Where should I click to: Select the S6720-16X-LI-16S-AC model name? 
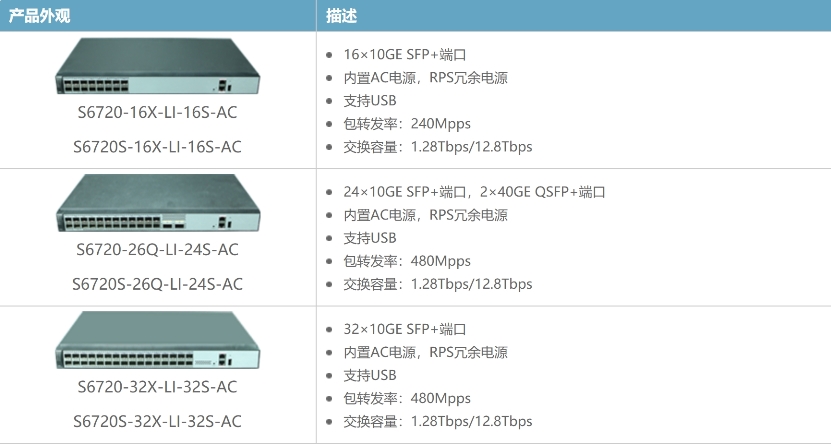click(x=157, y=112)
